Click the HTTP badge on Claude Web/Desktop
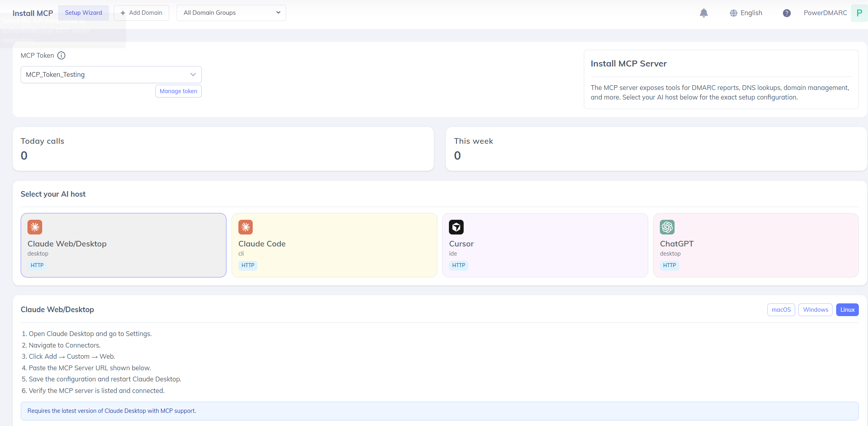This screenshot has width=868, height=426. (x=37, y=266)
